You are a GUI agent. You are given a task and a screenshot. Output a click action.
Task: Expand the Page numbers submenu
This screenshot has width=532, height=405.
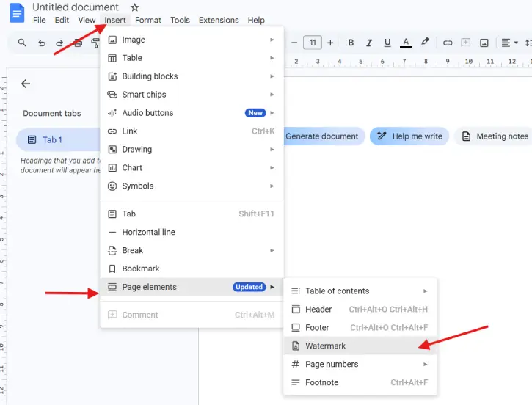click(x=360, y=365)
